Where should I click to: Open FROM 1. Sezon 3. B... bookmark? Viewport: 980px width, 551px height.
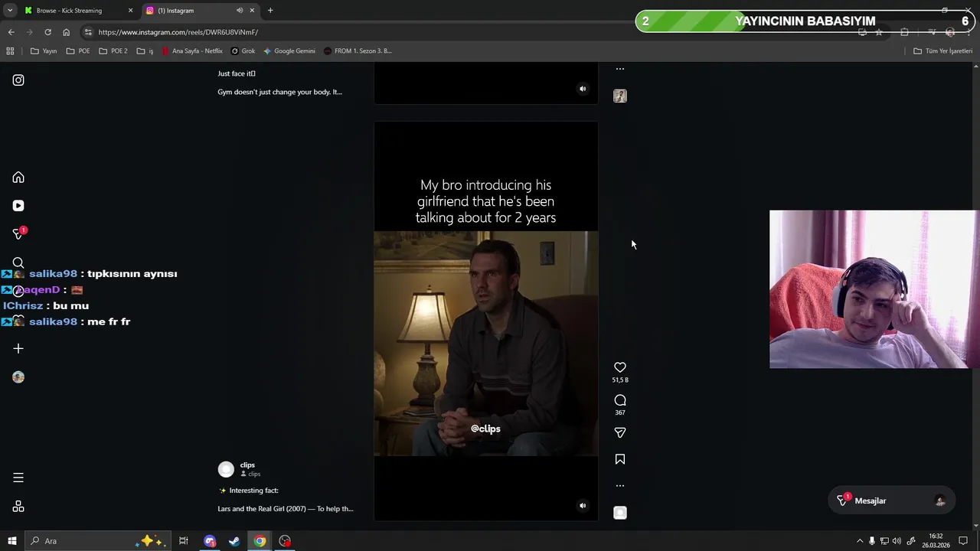click(x=358, y=51)
